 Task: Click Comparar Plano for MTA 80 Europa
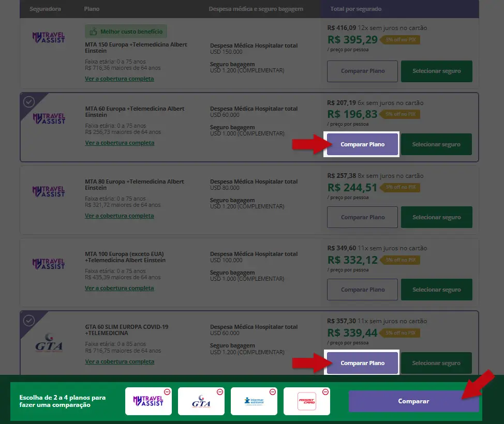[363, 217]
